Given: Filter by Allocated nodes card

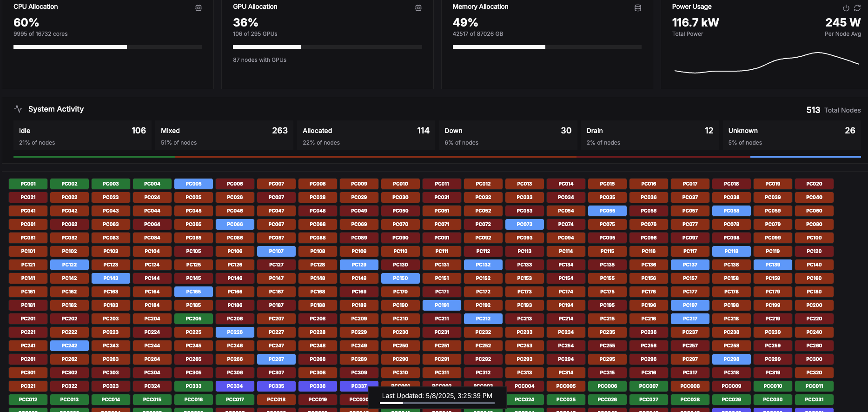Looking at the screenshot, I should pos(366,136).
